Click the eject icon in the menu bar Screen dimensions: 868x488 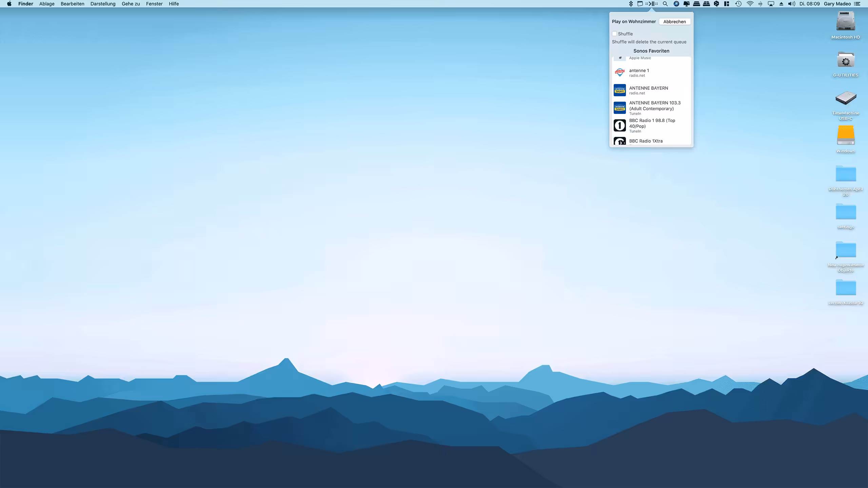[x=782, y=4]
